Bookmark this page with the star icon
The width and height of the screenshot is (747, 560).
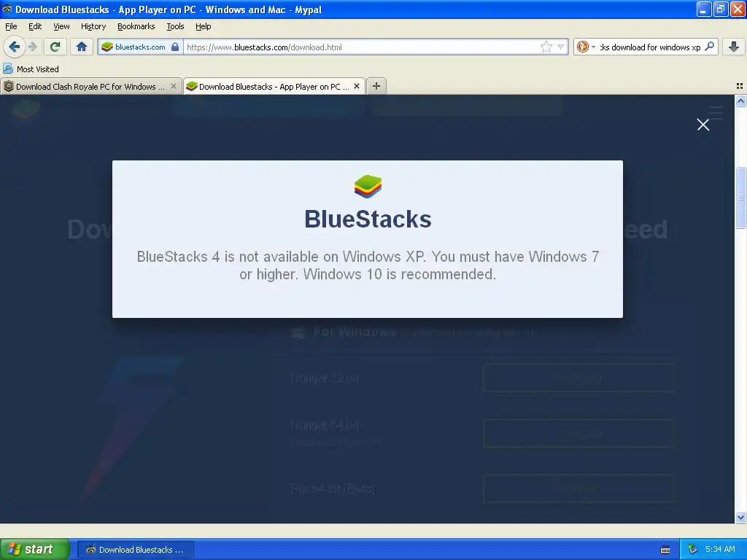tap(546, 47)
